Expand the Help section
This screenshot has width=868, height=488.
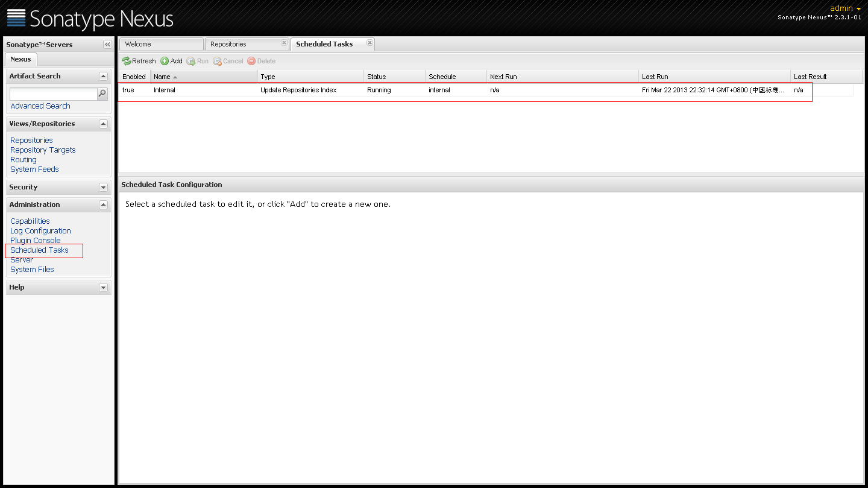coord(103,288)
